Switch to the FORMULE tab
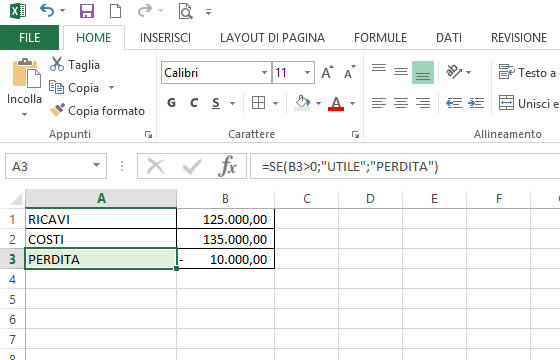Viewport: 560px width, 360px height. [380, 38]
